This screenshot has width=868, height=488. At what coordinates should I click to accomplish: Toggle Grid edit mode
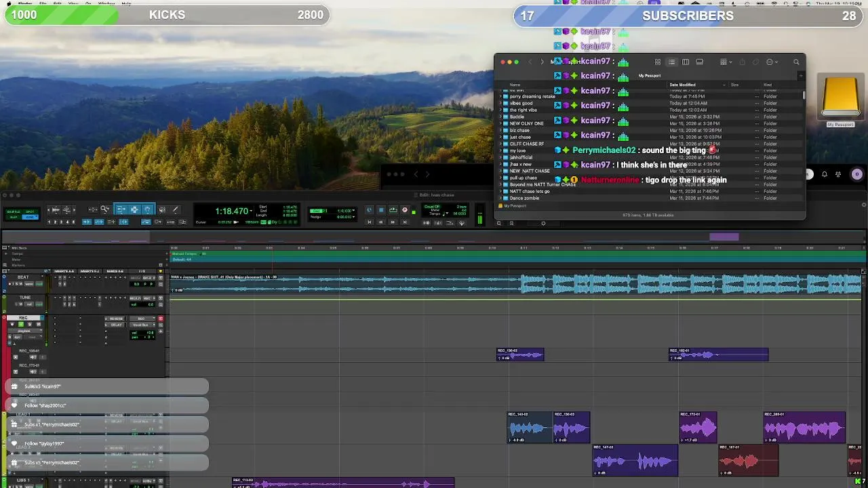pos(30,218)
